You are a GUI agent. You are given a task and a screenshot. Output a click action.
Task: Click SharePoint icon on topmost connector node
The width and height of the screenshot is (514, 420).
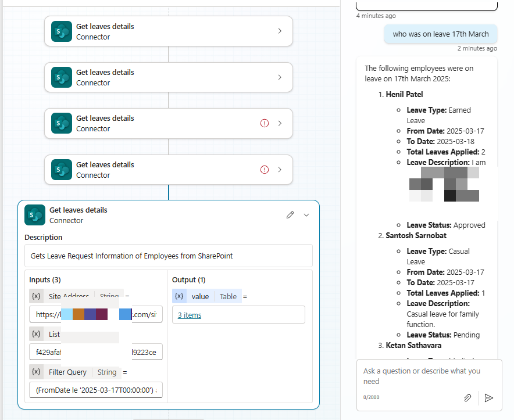coord(62,31)
